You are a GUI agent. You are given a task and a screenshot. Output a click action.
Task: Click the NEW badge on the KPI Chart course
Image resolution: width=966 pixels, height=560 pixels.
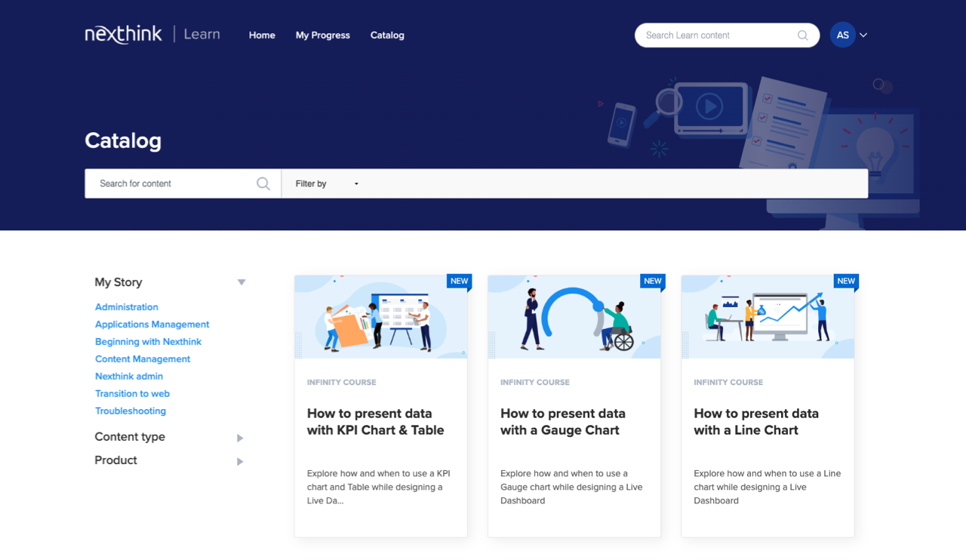[459, 281]
